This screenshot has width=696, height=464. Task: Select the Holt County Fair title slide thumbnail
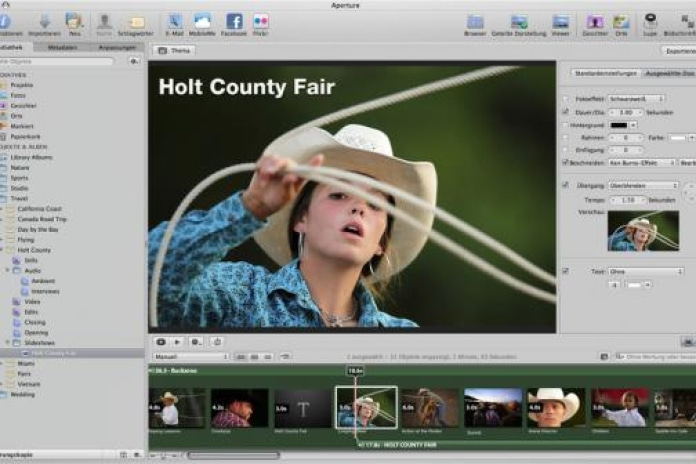[x=303, y=409]
